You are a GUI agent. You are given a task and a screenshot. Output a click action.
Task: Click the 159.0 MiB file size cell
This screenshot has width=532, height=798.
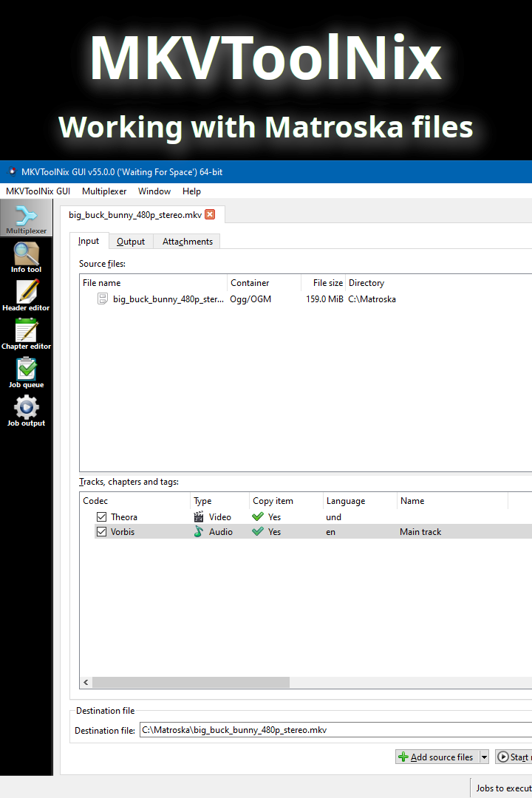coord(324,299)
